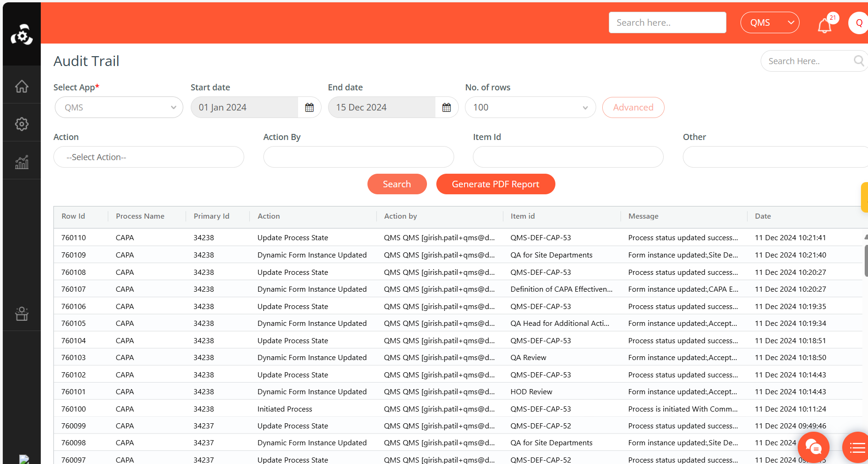
Task: Click the floating list menu button
Action: click(857, 448)
